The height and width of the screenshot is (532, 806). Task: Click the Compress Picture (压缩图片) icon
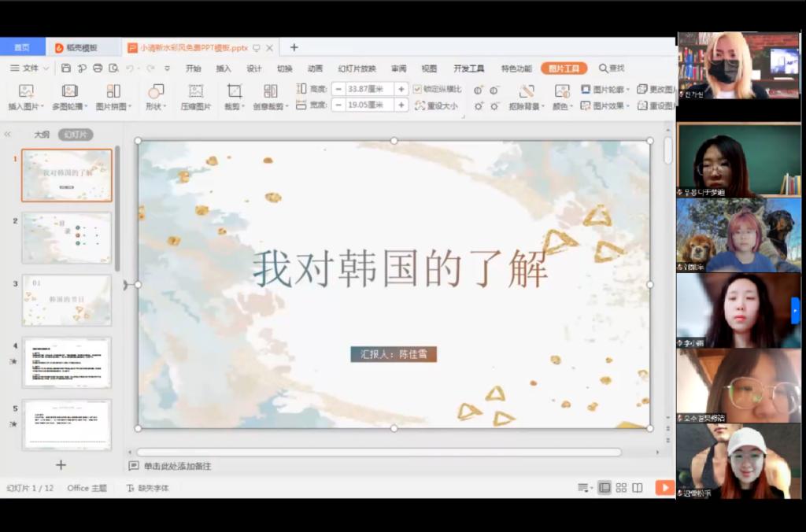click(x=196, y=91)
